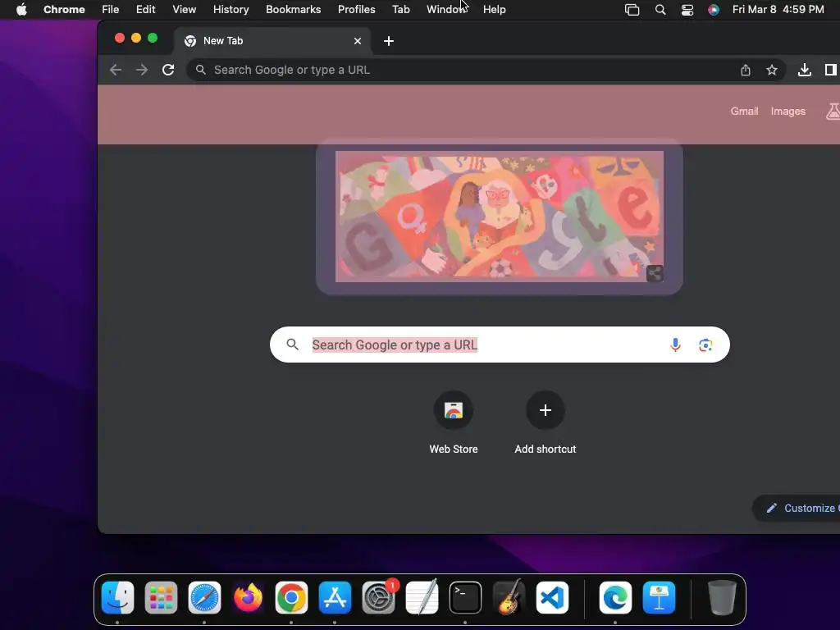Open the Chrome downloads icon
This screenshot has height=630, width=840.
[804, 70]
